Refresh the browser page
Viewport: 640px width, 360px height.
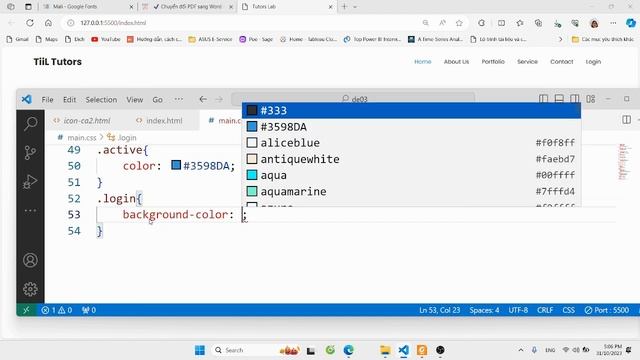[30, 23]
